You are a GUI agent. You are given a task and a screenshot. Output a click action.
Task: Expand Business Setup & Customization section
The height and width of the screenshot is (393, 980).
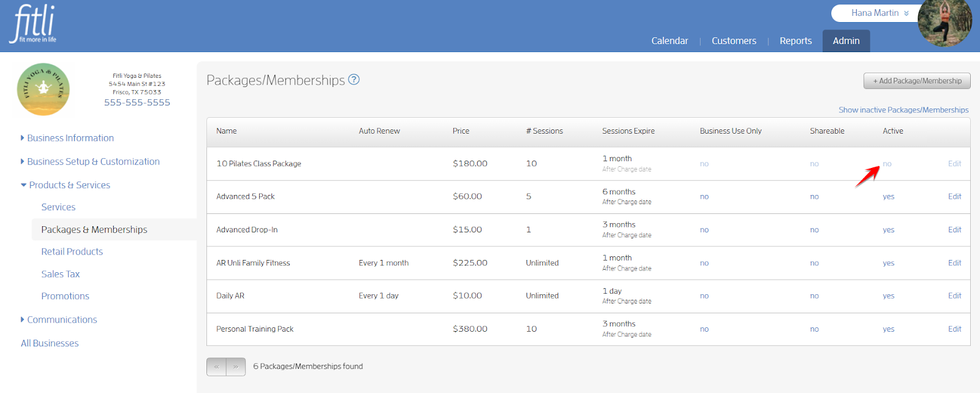point(90,161)
